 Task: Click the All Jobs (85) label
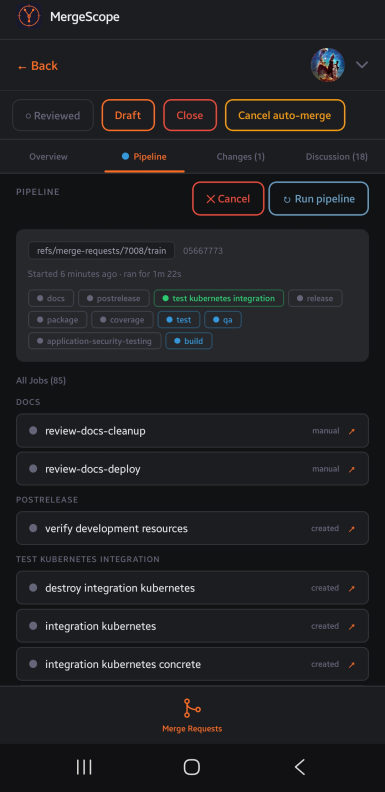coord(41,380)
